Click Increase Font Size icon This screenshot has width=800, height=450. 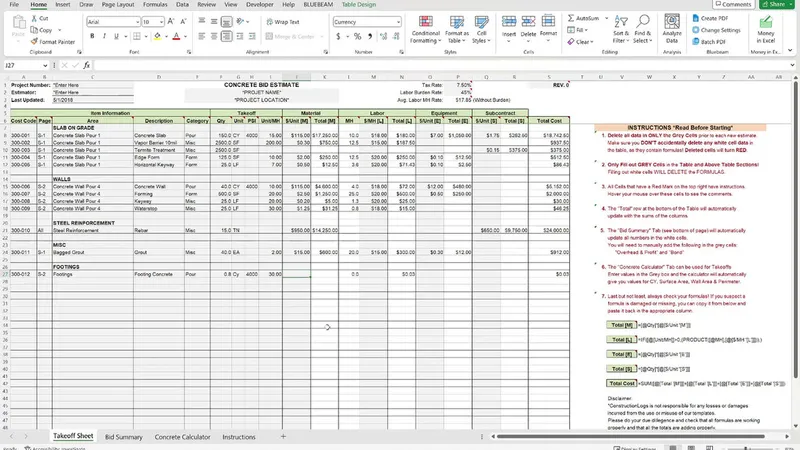point(171,21)
